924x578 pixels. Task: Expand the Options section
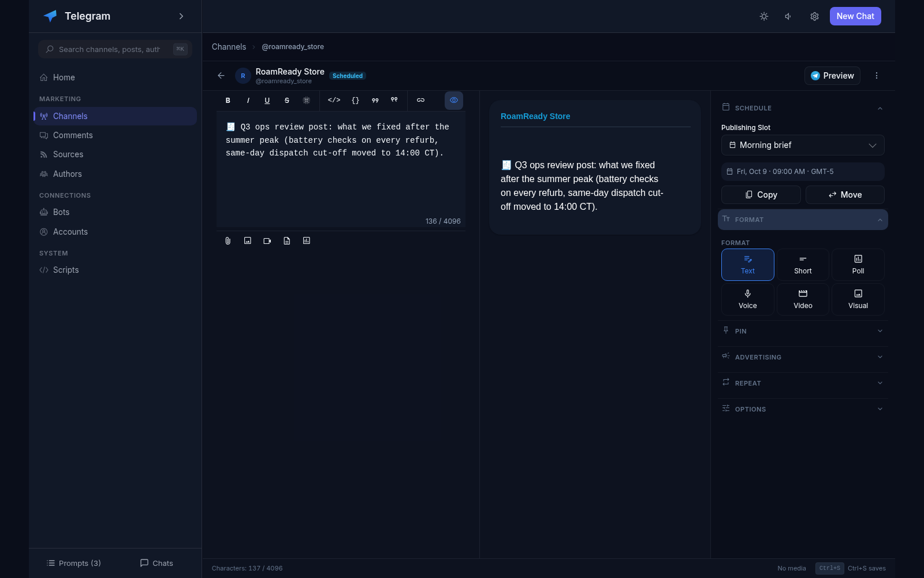click(x=803, y=409)
